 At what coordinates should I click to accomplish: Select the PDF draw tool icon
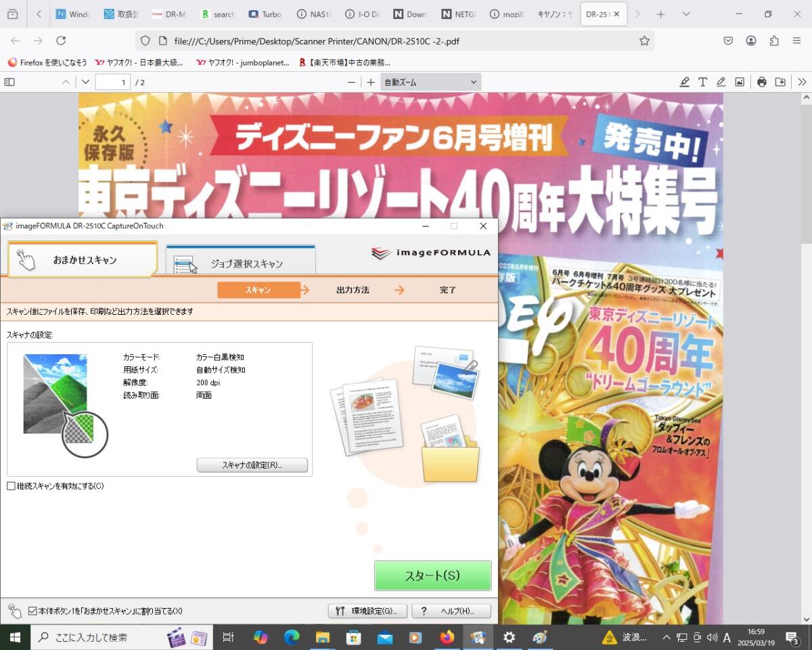point(721,82)
